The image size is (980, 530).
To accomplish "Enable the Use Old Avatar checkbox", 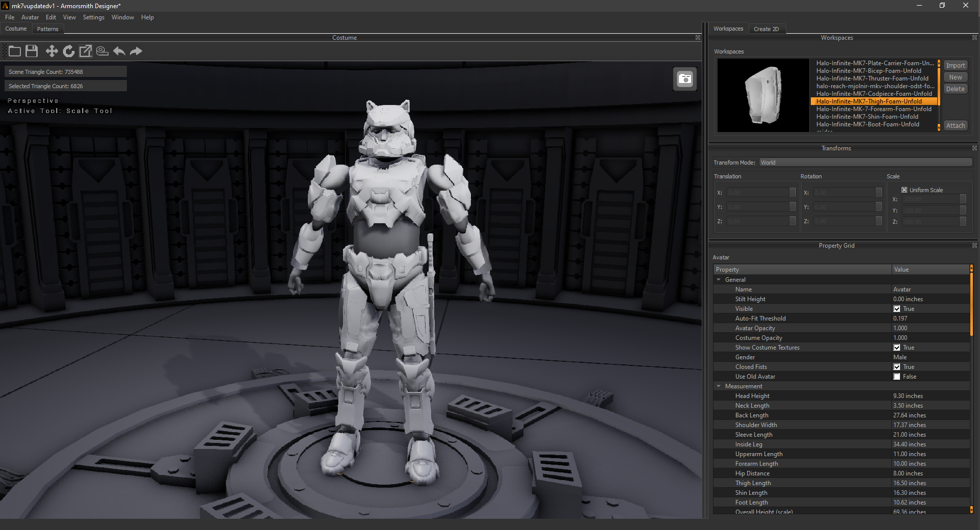I will (x=897, y=377).
